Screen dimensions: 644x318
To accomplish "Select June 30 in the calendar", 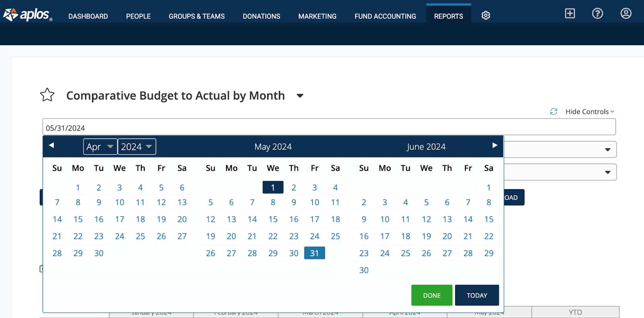I will pos(364,270).
